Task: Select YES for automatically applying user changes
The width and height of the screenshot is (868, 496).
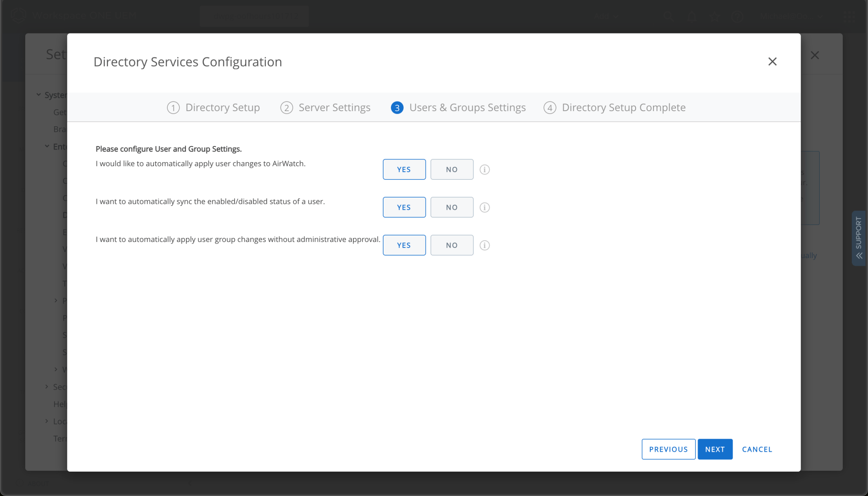Action: pos(404,169)
